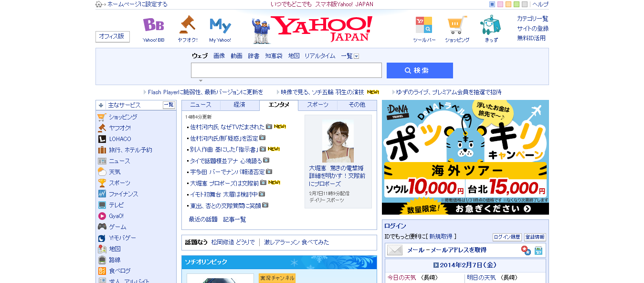The width and height of the screenshot is (644, 283).
Task: Open the ヘルプ link
Action: 540,4
